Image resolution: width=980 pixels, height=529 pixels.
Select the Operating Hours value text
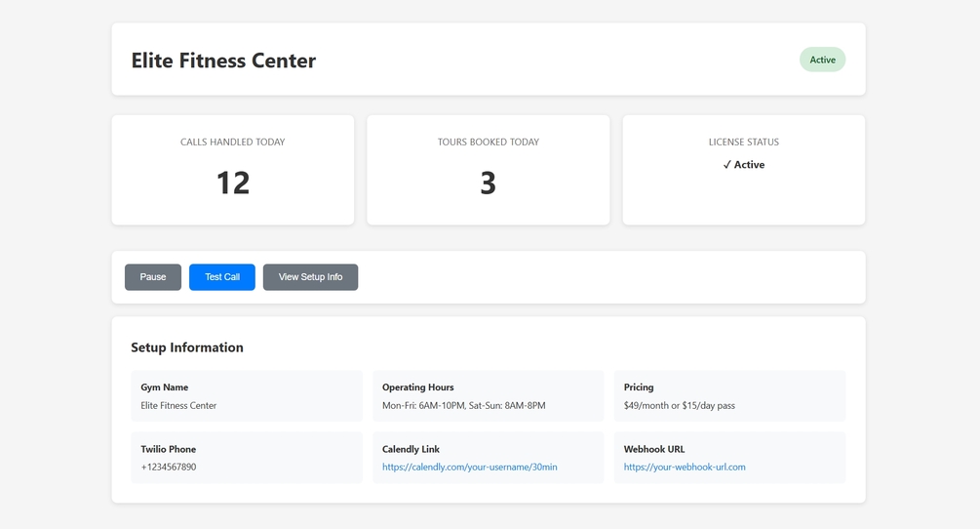click(x=464, y=406)
